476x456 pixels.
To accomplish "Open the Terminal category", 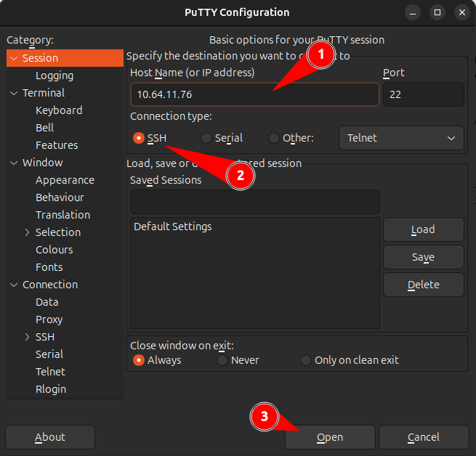I will click(x=44, y=93).
